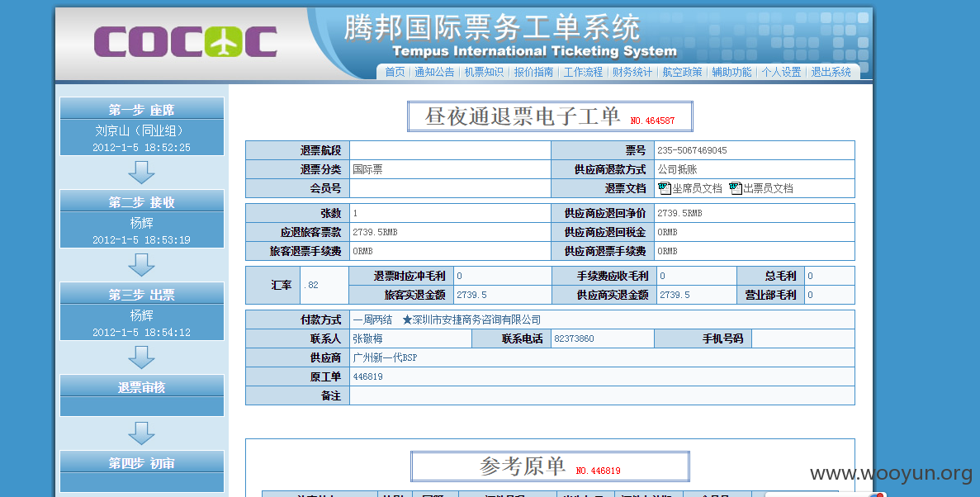Select the 第一步 座席 step header

click(142, 109)
